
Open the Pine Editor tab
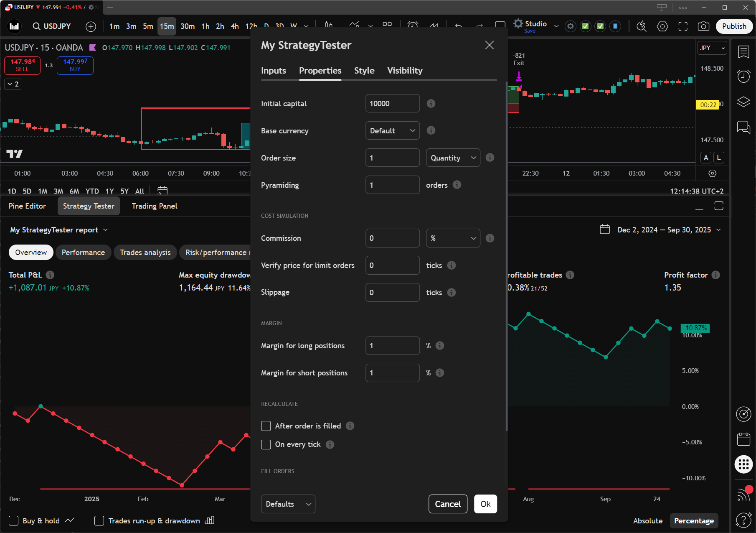[27, 206]
